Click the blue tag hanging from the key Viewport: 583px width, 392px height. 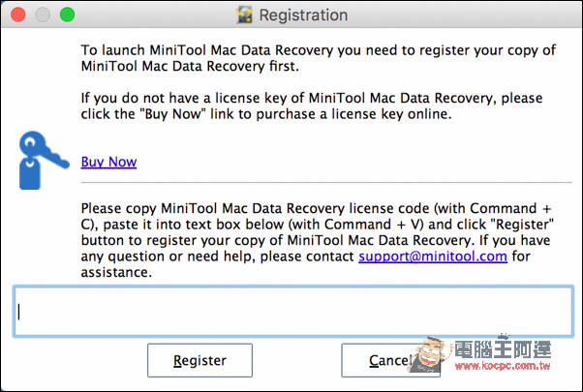(x=30, y=174)
